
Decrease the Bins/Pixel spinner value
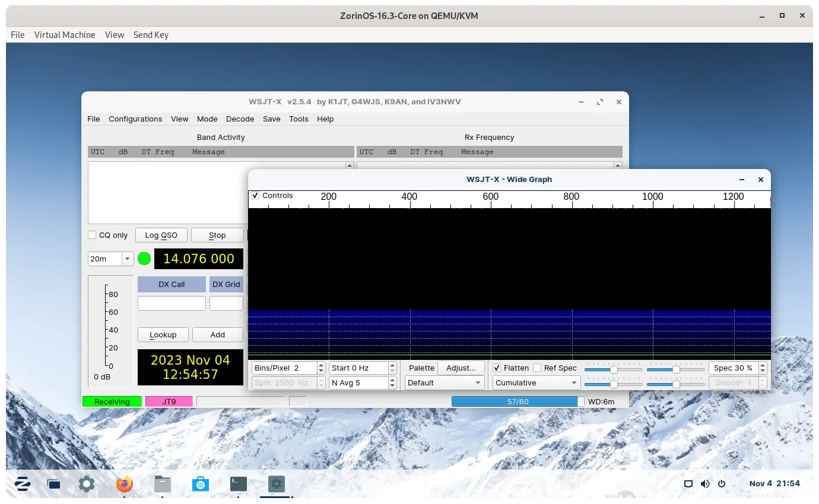pos(321,371)
